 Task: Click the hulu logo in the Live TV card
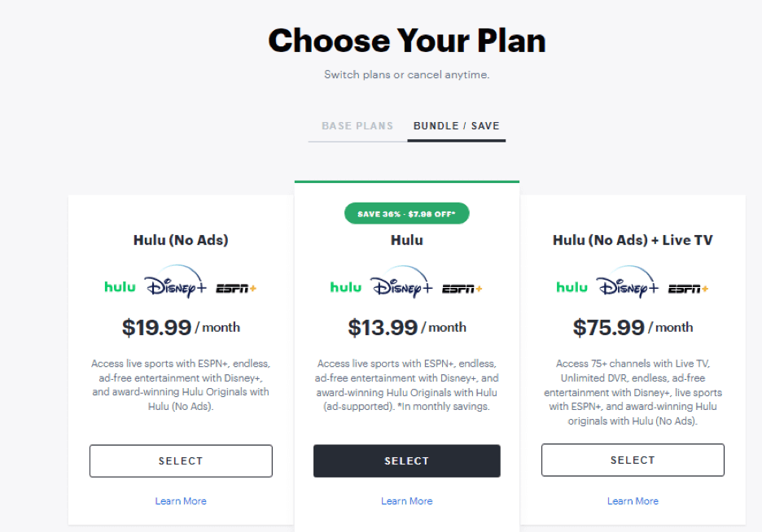[x=571, y=286]
